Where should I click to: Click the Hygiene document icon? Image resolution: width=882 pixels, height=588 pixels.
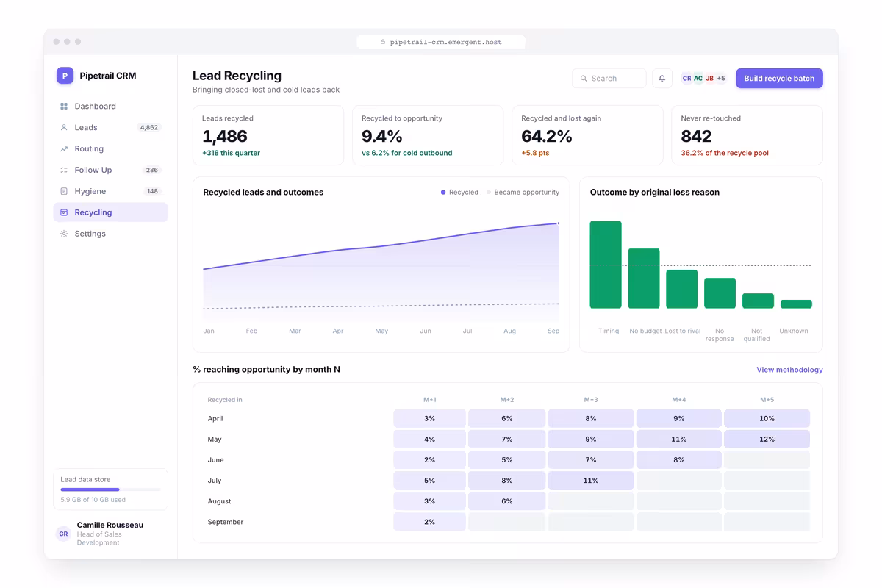click(x=64, y=191)
